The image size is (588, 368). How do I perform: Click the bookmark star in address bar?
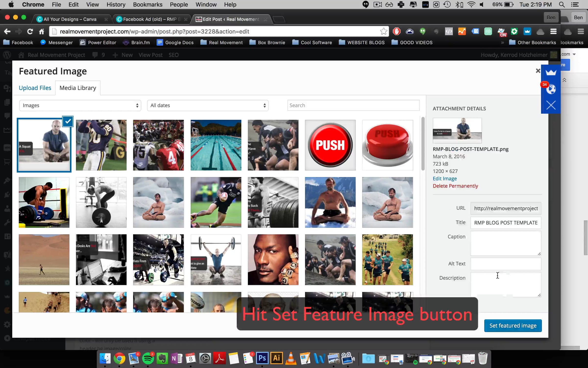383,31
